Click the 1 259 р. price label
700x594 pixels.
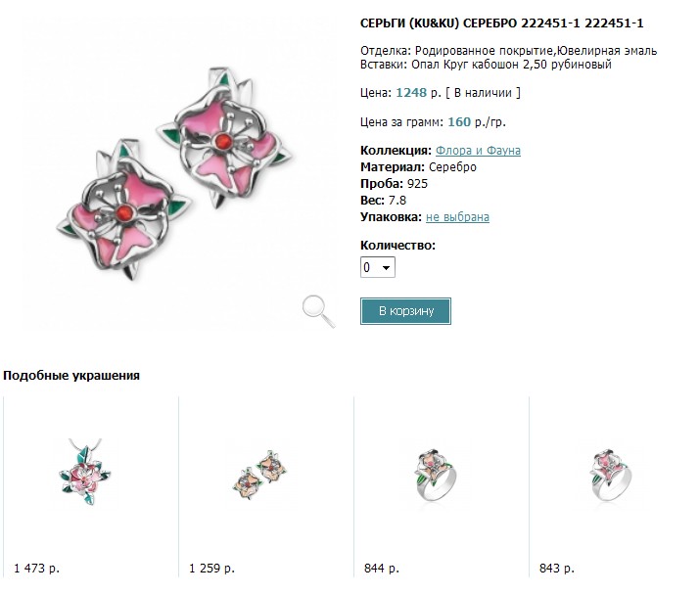tap(212, 569)
